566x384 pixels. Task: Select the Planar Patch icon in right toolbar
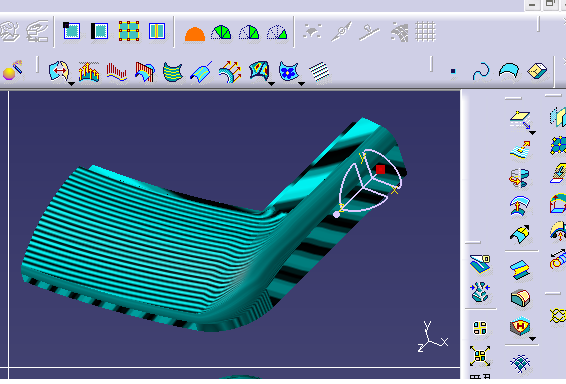520,119
